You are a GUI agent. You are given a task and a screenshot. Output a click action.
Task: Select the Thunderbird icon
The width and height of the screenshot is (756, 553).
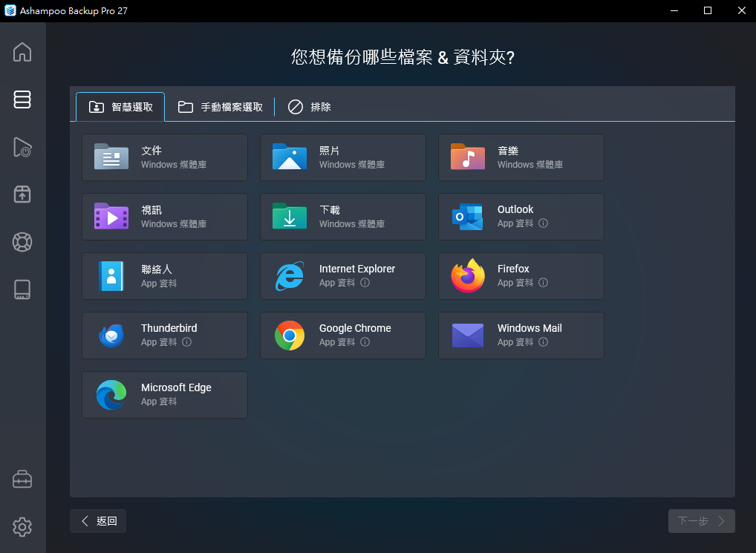click(111, 336)
